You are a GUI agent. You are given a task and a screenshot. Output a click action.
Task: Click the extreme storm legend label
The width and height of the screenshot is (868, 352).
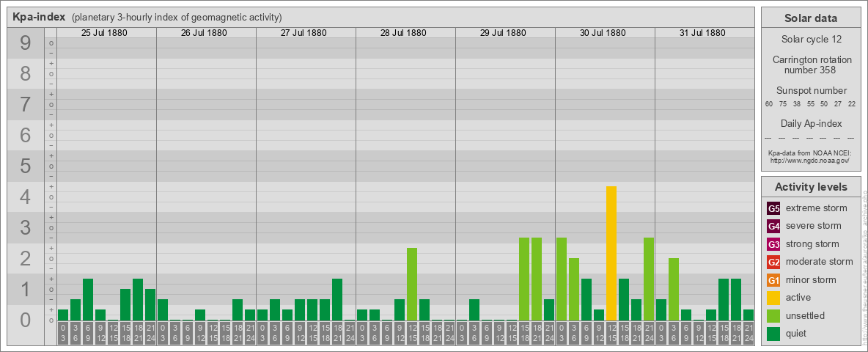pyautogui.click(x=817, y=209)
